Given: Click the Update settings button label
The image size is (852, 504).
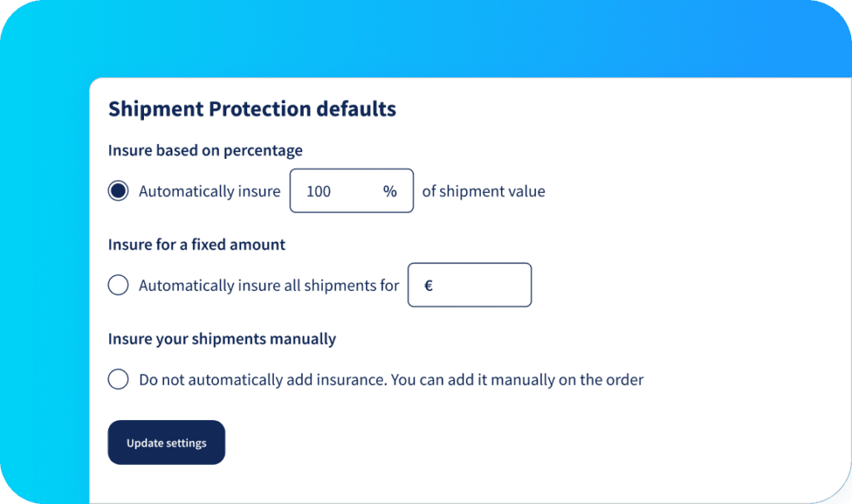Looking at the screenshot, I should click(x=166, y=442).
